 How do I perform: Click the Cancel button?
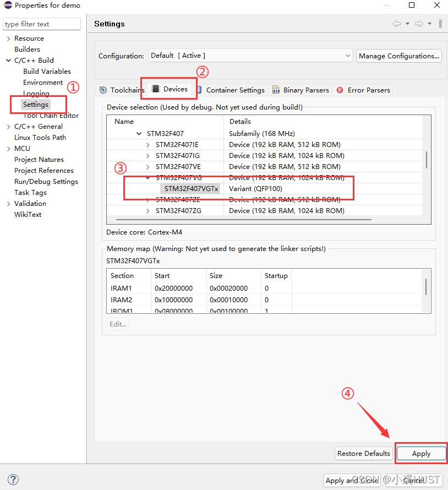click(x=414, y=480)
